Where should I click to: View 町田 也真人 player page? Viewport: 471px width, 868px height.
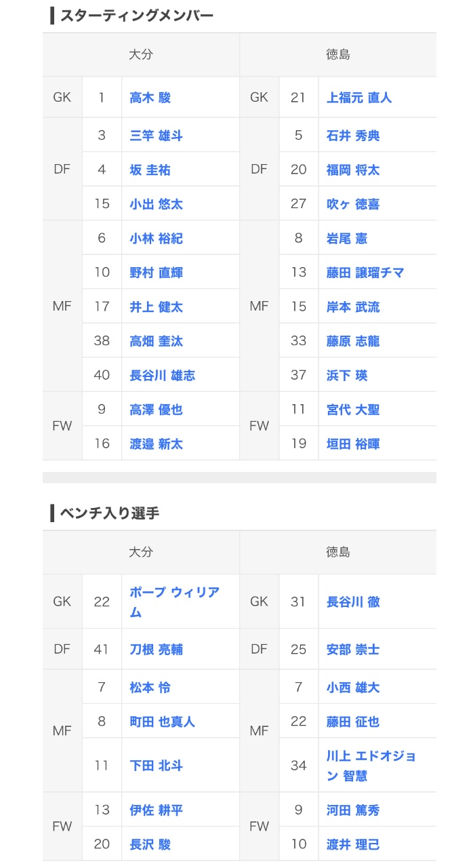tap(162, 722)
